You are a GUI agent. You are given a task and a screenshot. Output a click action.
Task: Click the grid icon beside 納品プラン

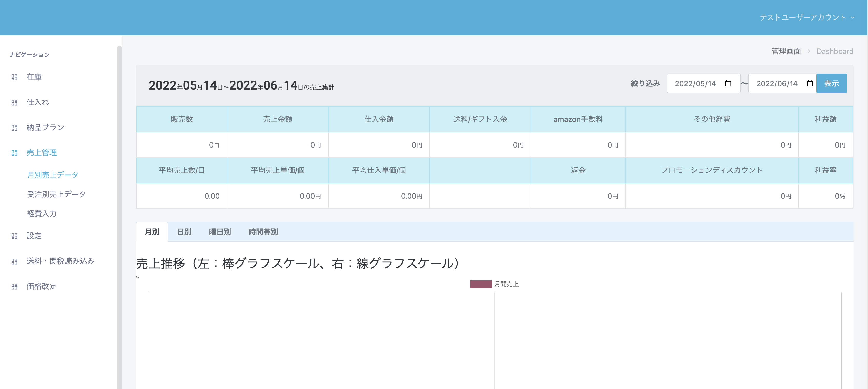click(14, 128)
